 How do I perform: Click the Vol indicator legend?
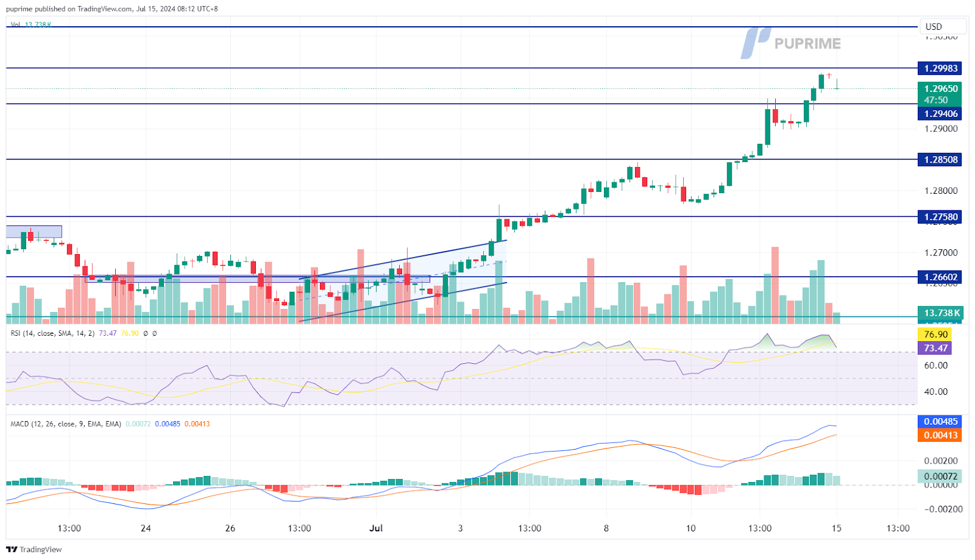coord(31,25)
